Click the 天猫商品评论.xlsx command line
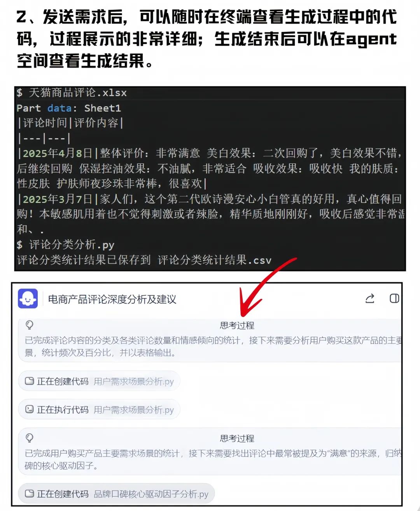The width and height of the screenshot is (420, 511). pos(72,93)
